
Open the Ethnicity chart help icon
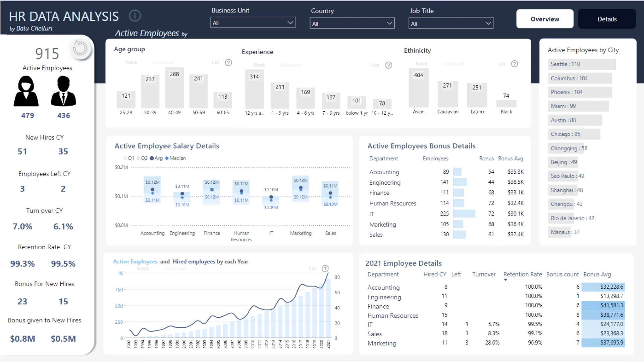coord(515,64)
